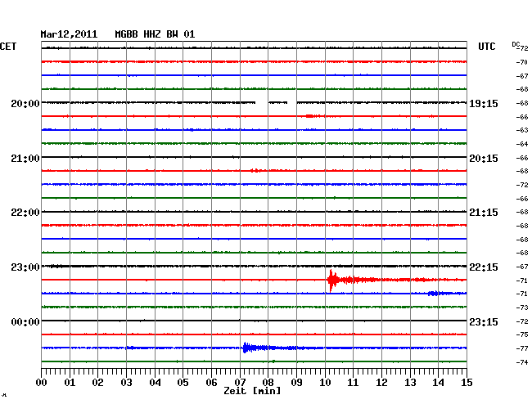This screenshot has height=404, width=532.
Task: Click minute label 04 on the time axis
Action: coord(155,382)
